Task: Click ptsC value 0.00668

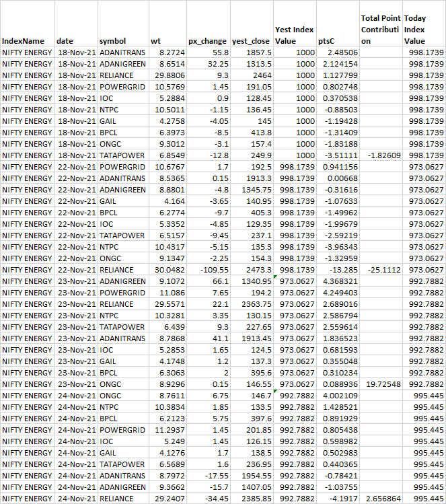Action: pos(342,178)
